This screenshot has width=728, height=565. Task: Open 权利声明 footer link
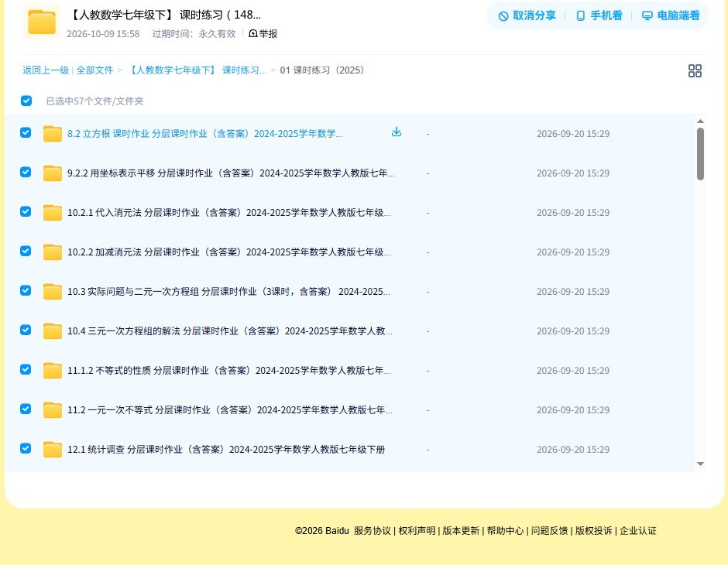click(417, 531)
